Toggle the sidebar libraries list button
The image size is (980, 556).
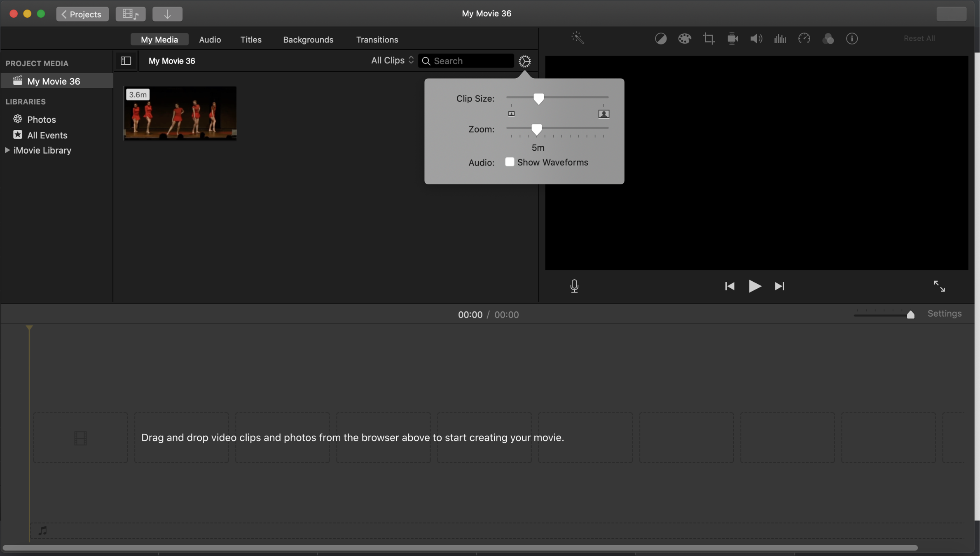coord(126,61)
